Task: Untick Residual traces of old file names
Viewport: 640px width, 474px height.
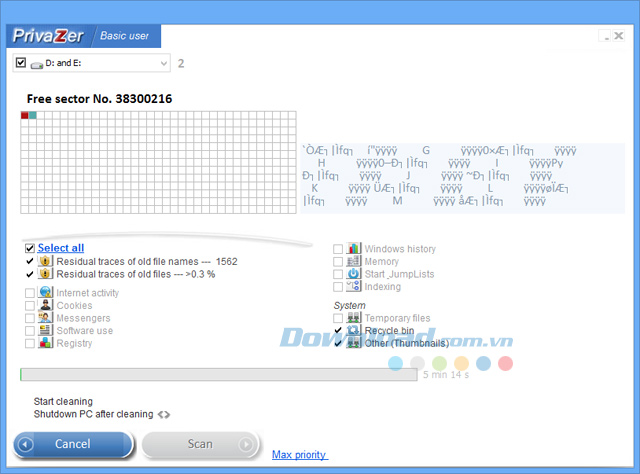Action: click(x=30, y=261)
